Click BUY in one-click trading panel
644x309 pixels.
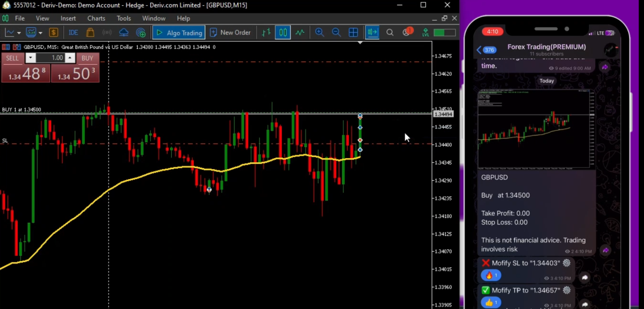[87, 58]
